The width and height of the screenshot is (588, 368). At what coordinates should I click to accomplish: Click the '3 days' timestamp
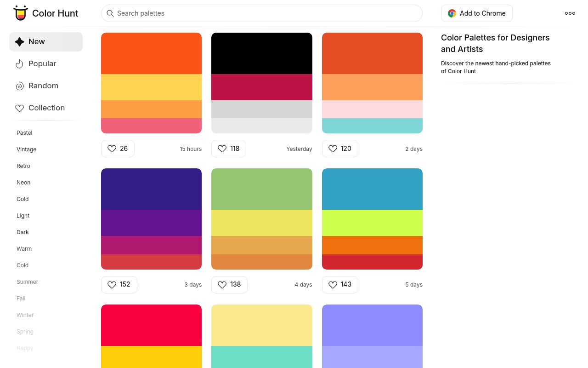pyautogui.click(x=193, y=285)
